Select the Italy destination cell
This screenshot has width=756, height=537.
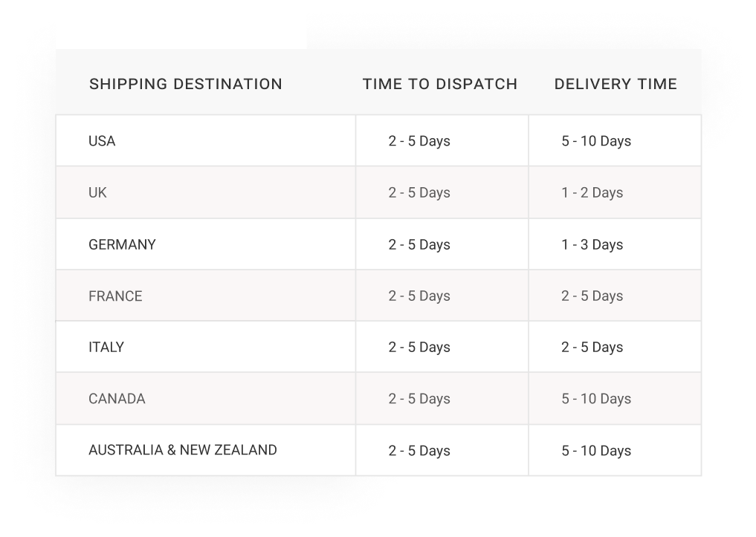pyautogui.click(x=106, y=347)
